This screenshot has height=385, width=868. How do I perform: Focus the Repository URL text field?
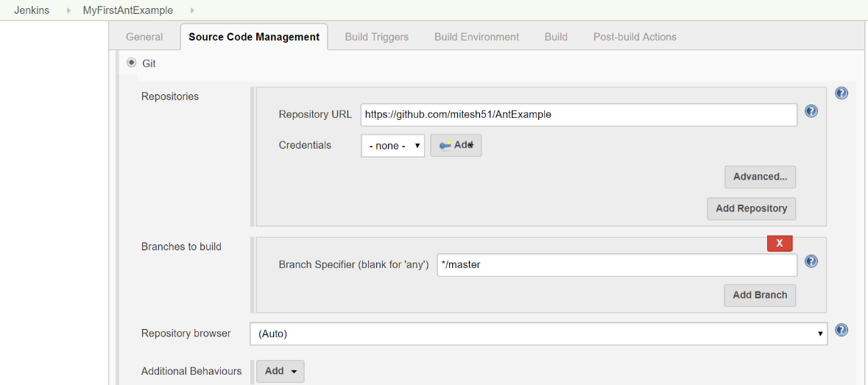579,115
